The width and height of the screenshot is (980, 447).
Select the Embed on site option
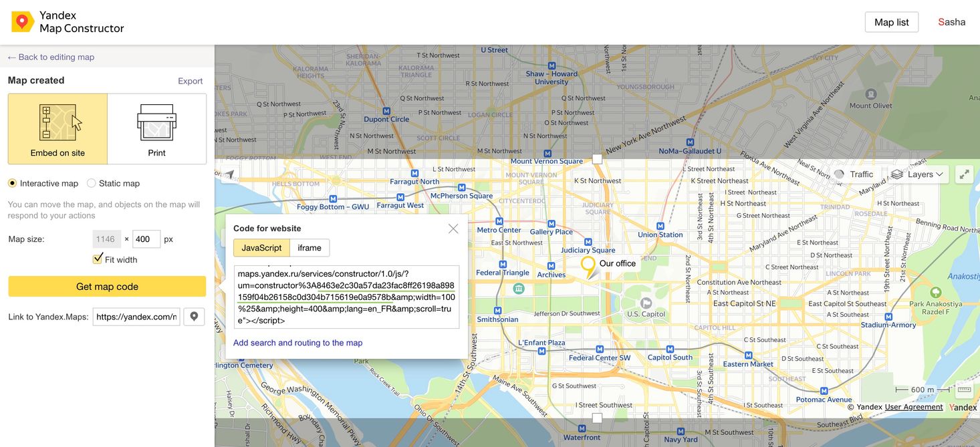[x=57, y=129]
